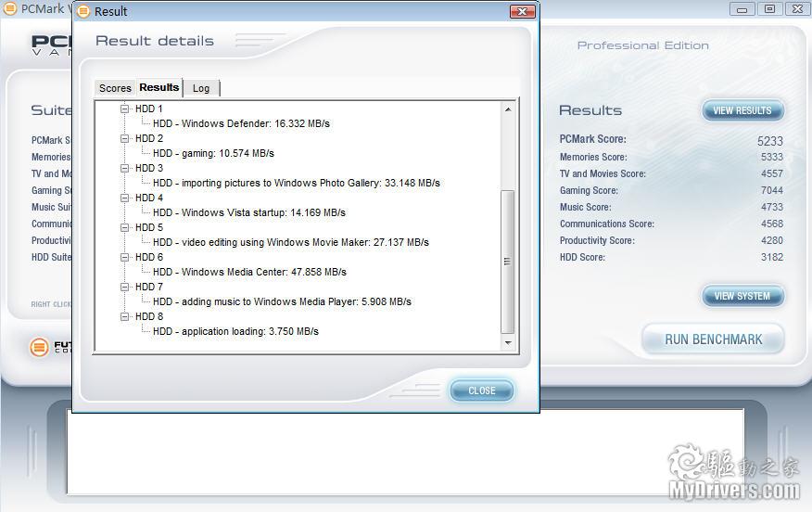Open the Log tab

coord(201,88)
